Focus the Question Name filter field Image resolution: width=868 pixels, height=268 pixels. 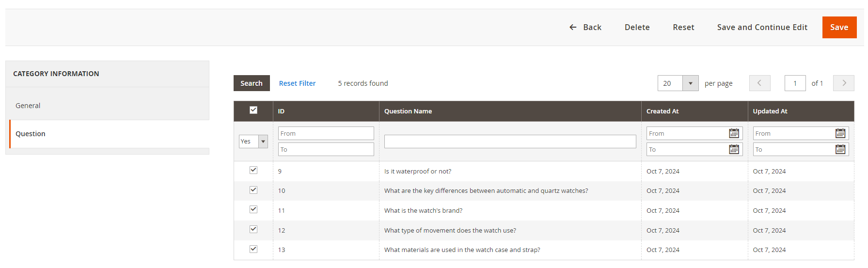[x=510, y=142]
